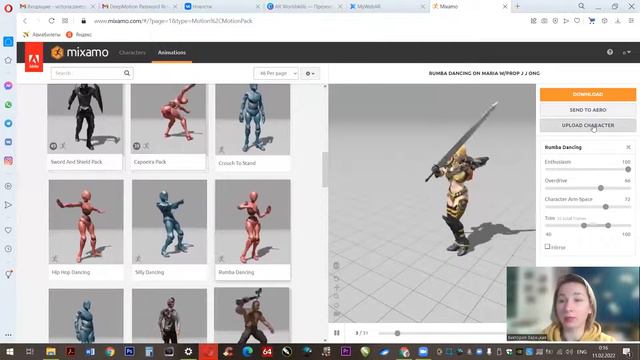Image resolution: width=640 pixels, height=360 pixels.
Task: Adjust the Overdrive slider handle
Action: pos(600,188)
